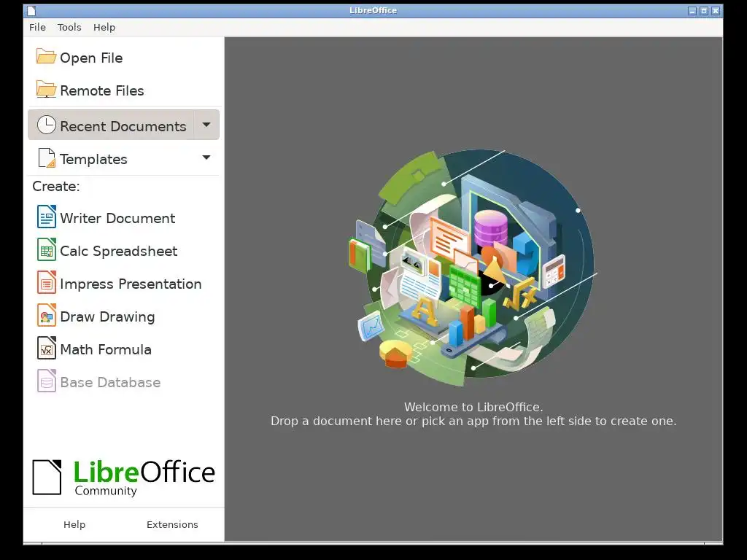Expand the Templates dropdown arrow
This screenshot has height=560, width=747.
206,157
